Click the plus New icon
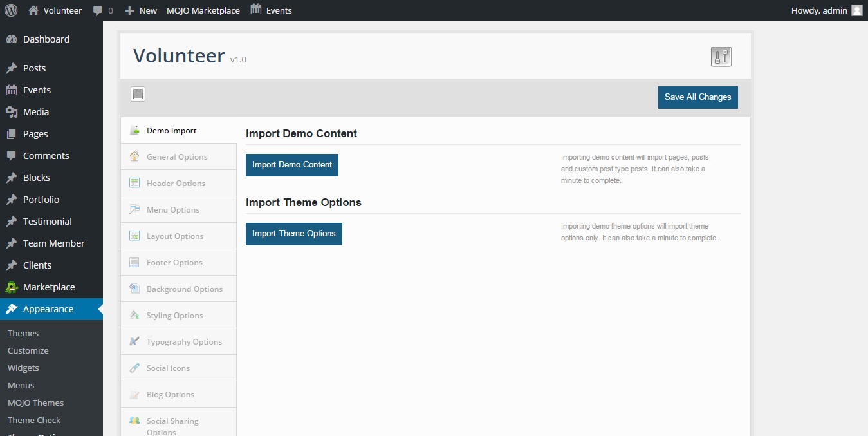The width and height of the screenshot is (868, 436). click(x=129, y=10)
